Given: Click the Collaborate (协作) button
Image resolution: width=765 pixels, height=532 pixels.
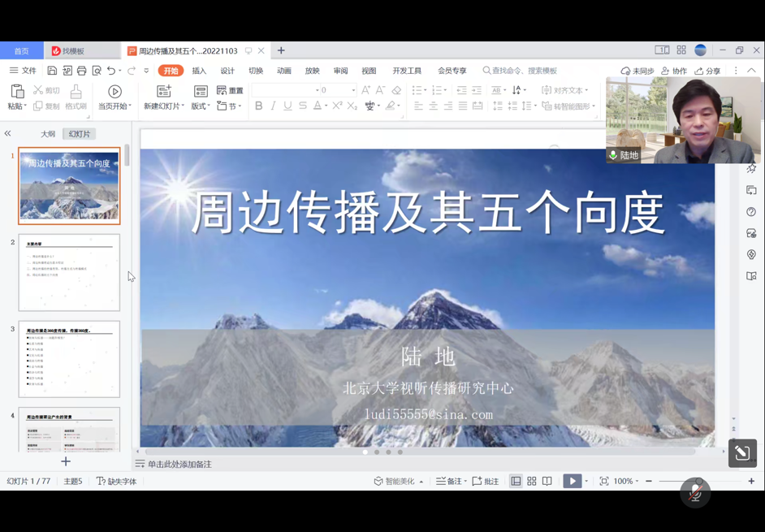Looking at the screenshot, I should (x=674, y=71).
